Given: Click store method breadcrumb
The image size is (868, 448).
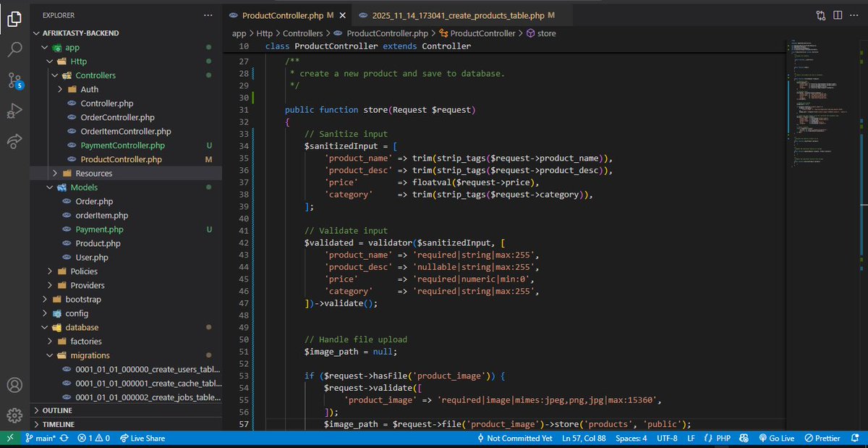Looking at the screenshot, I should click(x=541, y=33).
